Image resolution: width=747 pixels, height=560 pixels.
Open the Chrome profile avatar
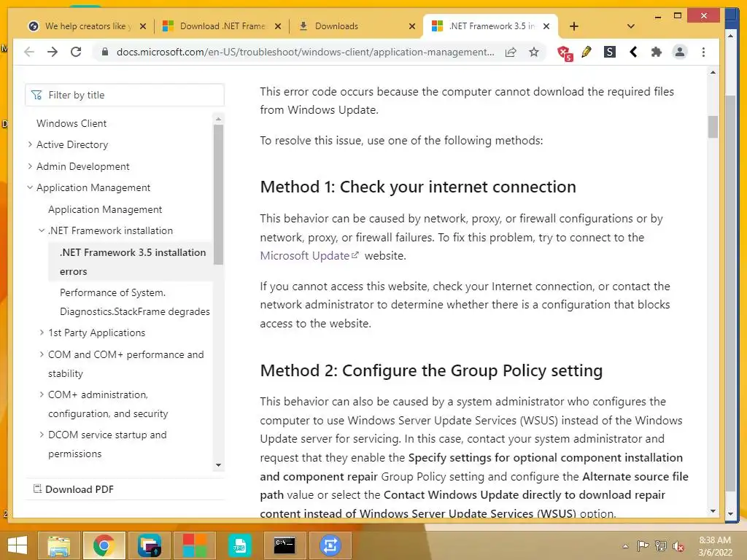[x=680, y=52]
